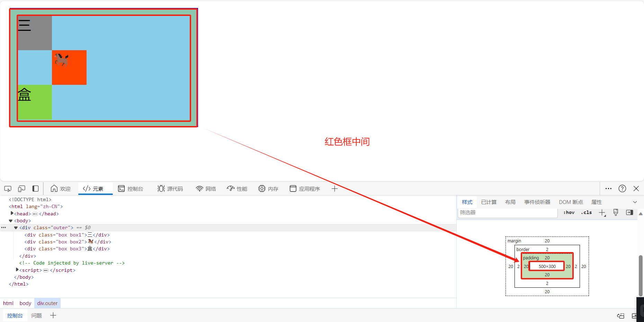Open the 欢迎 welcome tab
This screenshot has width=644, height=322.
(61, 189)
